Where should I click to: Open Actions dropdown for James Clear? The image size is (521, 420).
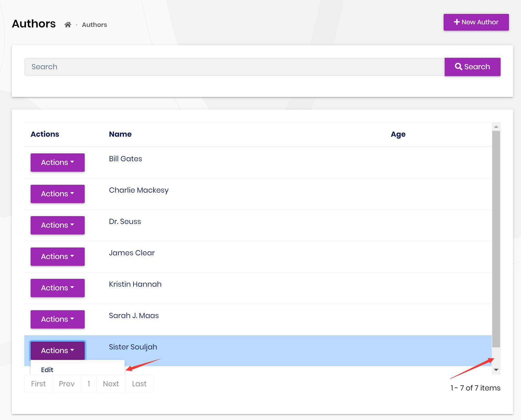(x=58, y=257)
